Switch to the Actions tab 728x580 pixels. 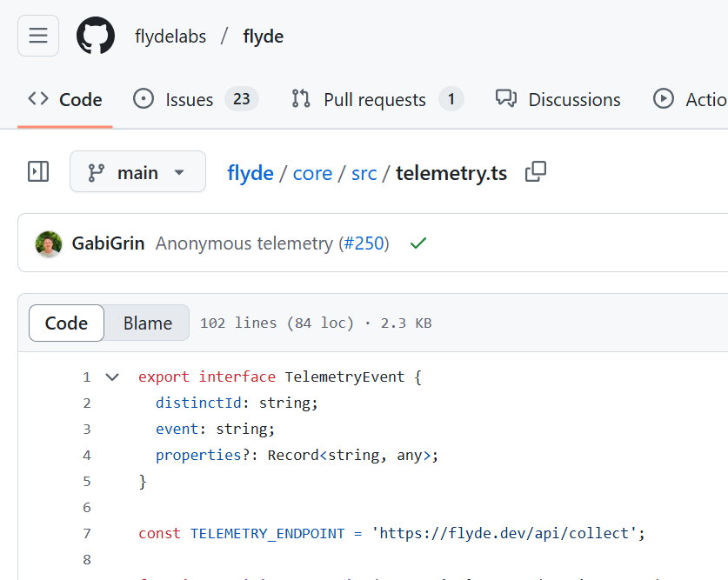pyautogui.click(x=690, y=99)
